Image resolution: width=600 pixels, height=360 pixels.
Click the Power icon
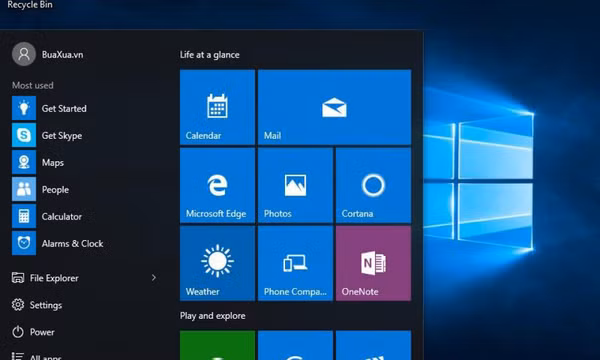[x=18, y=332]
